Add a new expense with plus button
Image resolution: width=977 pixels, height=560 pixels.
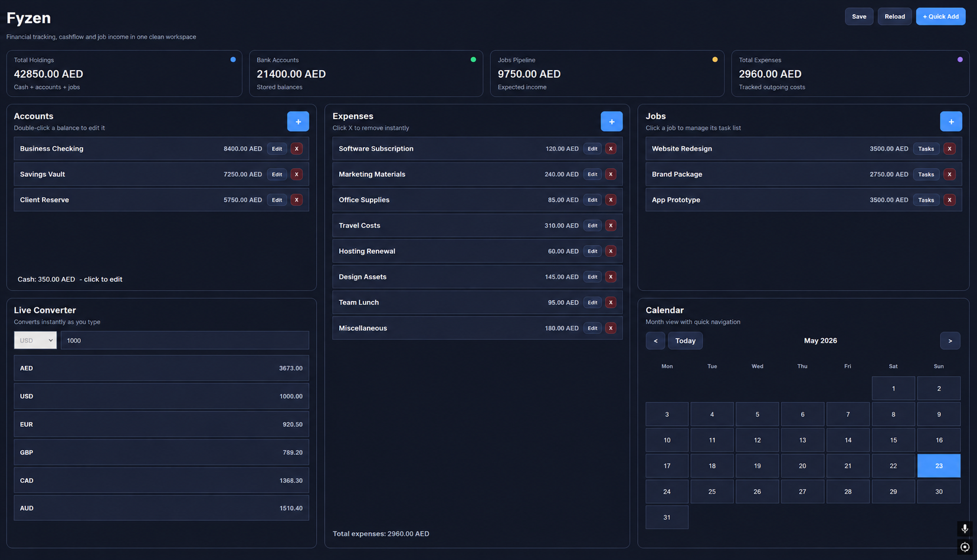[x=612, y=121]
